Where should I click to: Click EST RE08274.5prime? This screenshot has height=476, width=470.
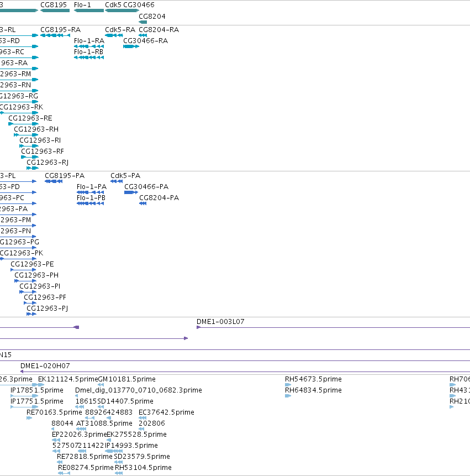coord(64,474)
